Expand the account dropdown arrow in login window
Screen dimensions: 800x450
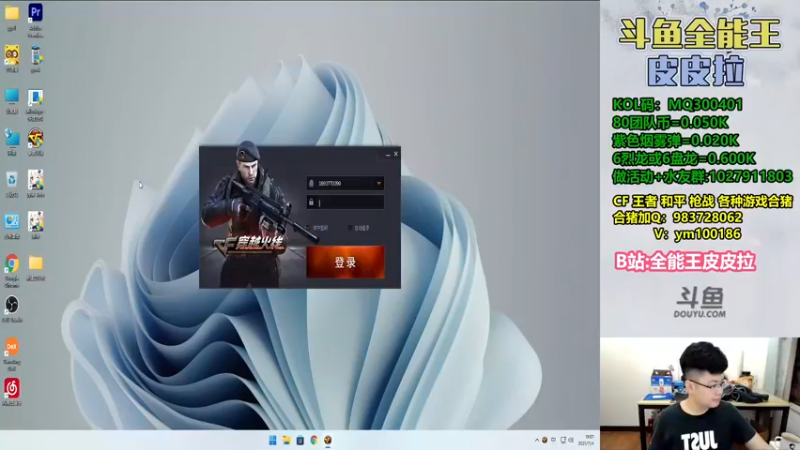[x=379, y=183]
